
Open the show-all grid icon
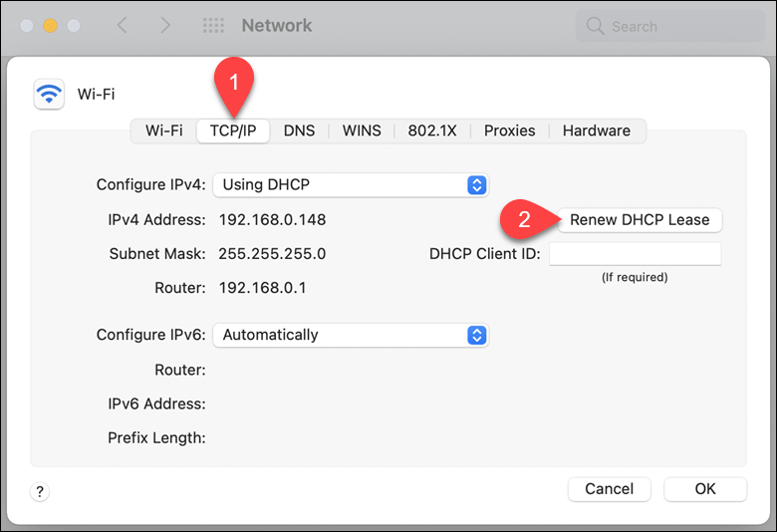click(x=213, y=25)
